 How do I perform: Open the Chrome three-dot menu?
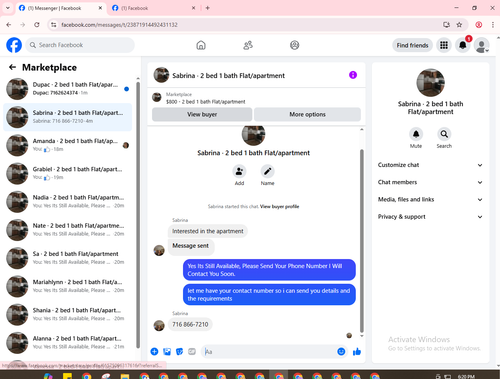click(493, 25)
